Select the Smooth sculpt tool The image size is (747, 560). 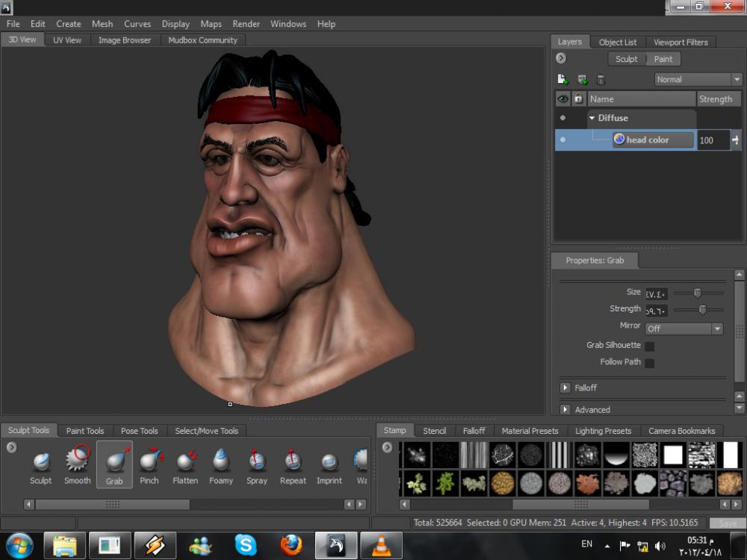pyautogui.click(x=77, y=464)
